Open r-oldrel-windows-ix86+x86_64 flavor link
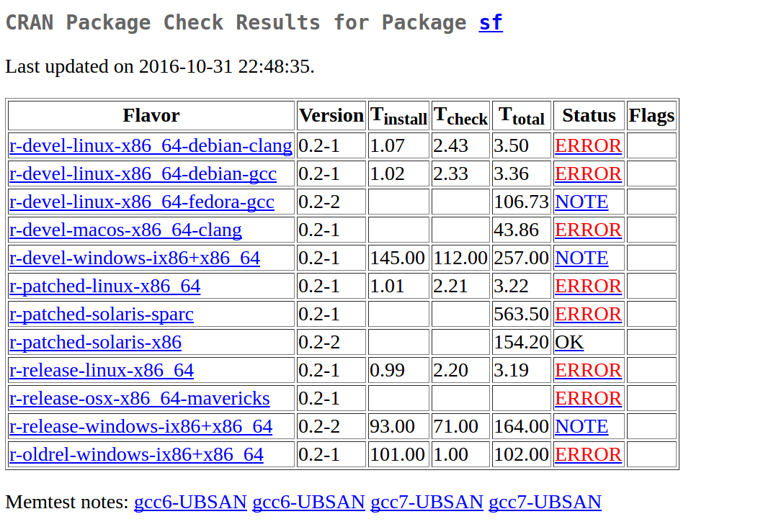The width and height of the screenshot is (758, 532). tap(136, 455)
